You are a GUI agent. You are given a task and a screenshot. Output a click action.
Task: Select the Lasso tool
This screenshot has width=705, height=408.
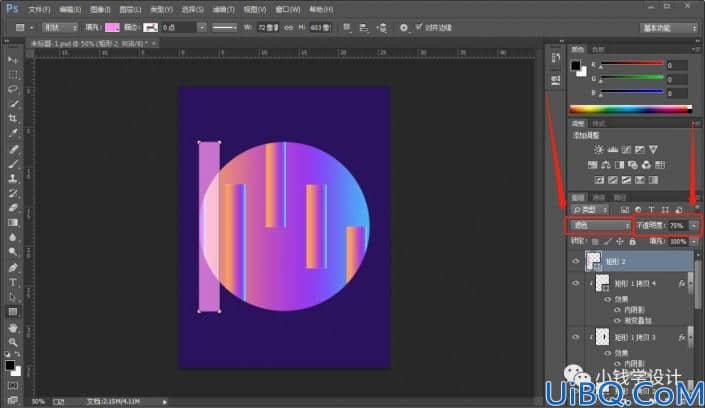(13, 89)
